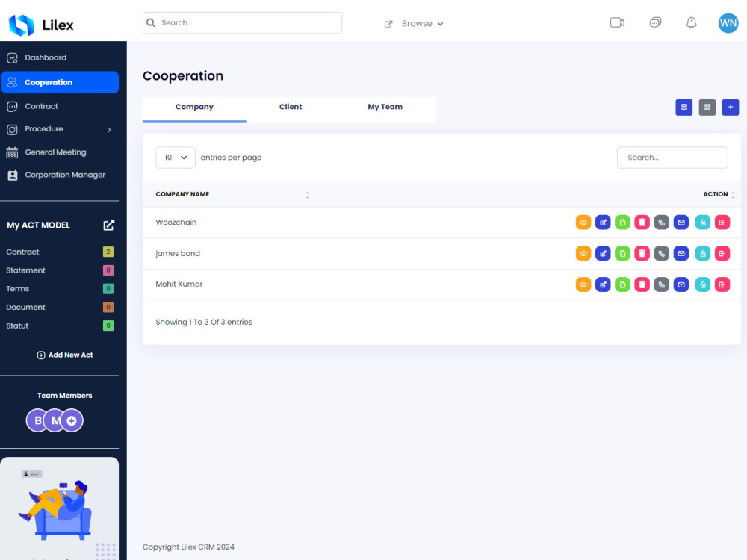
Task: Edit the Mohit Kumar entry
Action: pos(603,284)
